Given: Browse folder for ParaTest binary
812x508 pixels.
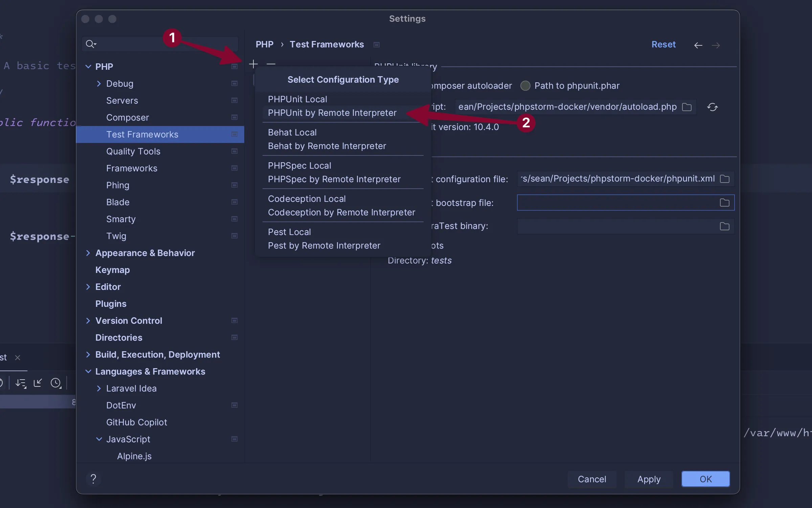Looking at the screenshot, I should click(724, 226).
